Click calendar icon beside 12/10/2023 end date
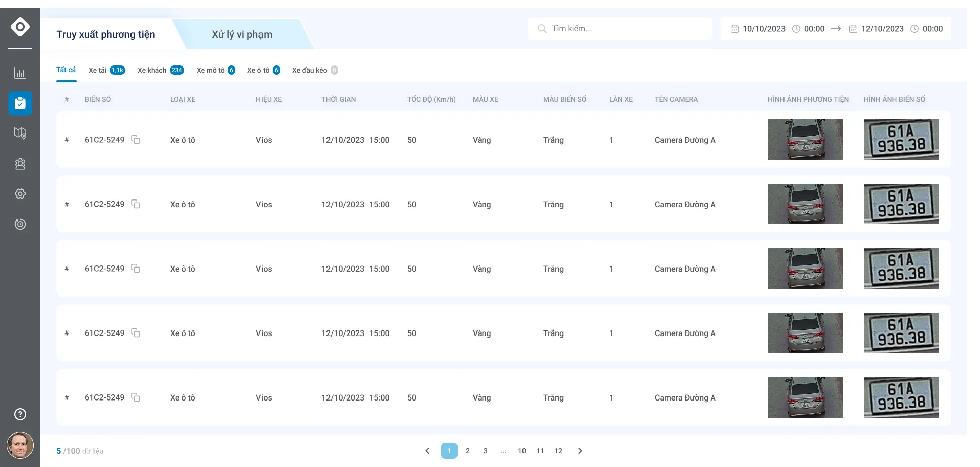Image resolution: width=980 pixels, height=467 pixels. [x=853, y=29]
